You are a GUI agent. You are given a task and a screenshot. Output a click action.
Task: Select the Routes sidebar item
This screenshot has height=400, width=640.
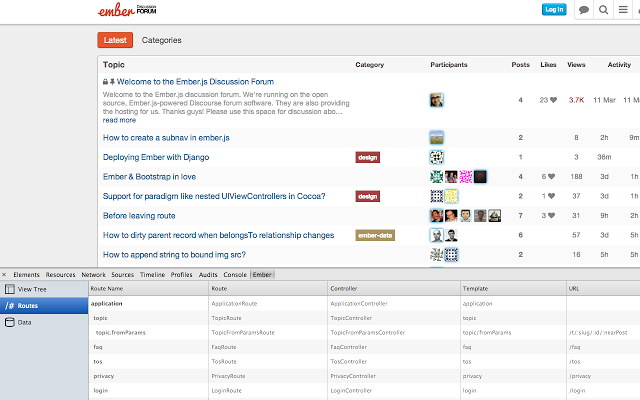point(44,306)
